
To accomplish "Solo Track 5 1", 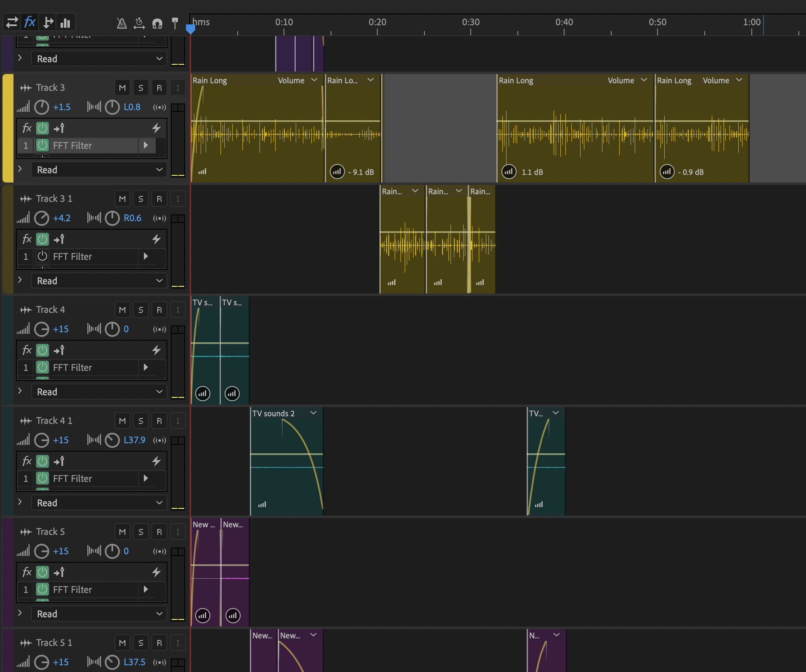I will [141, 643].
